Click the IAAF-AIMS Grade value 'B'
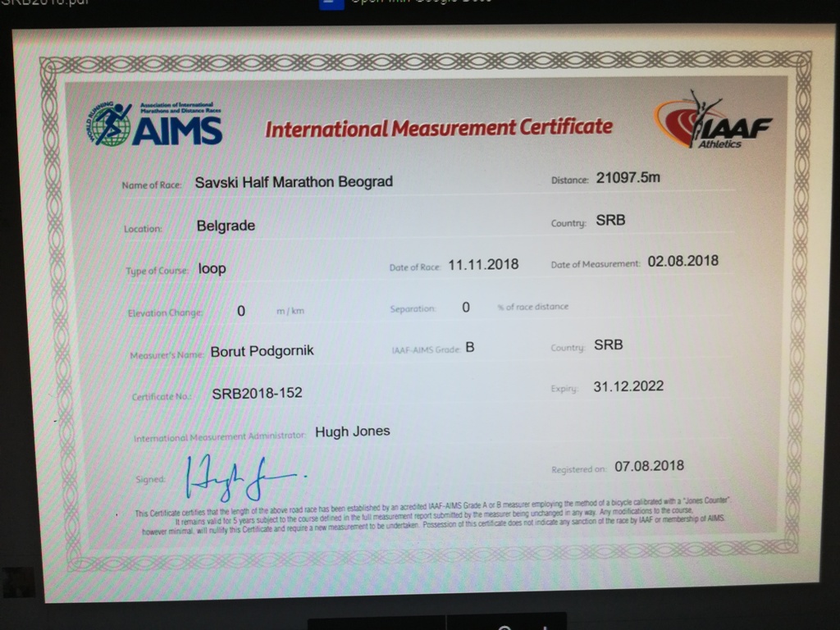This screenshot has width=840, height=630. [x=470, y=348]
